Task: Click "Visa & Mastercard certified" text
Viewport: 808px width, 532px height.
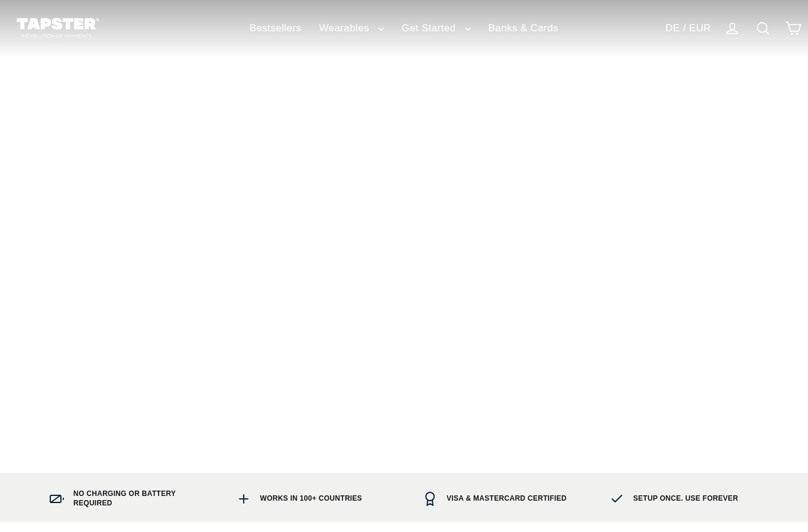Action: coord(506,498)
